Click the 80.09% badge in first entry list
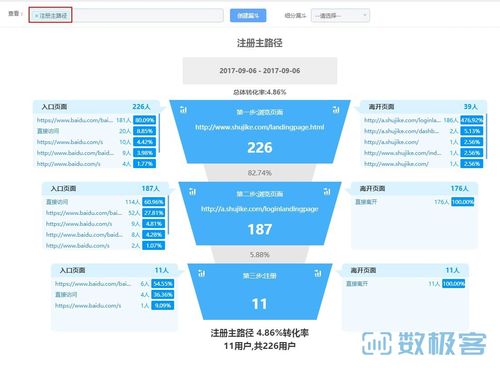Screen dimensions: 500x368 [144, 120]
